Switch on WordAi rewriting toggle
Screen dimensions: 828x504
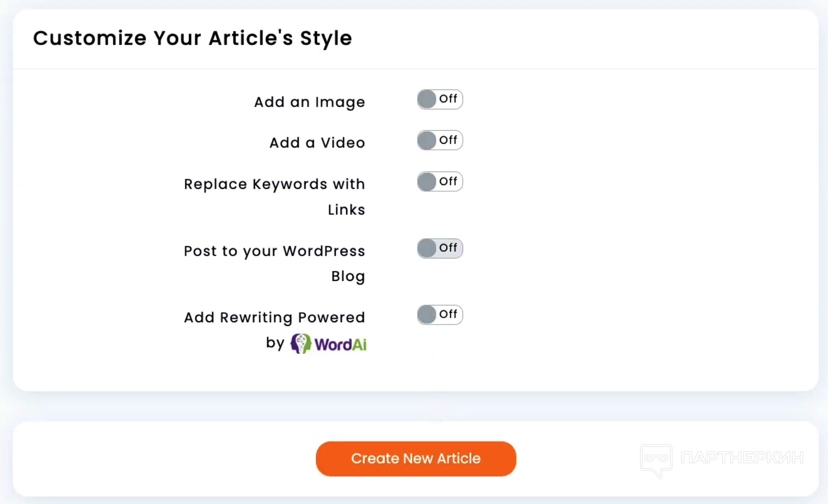tap(440, 315)
